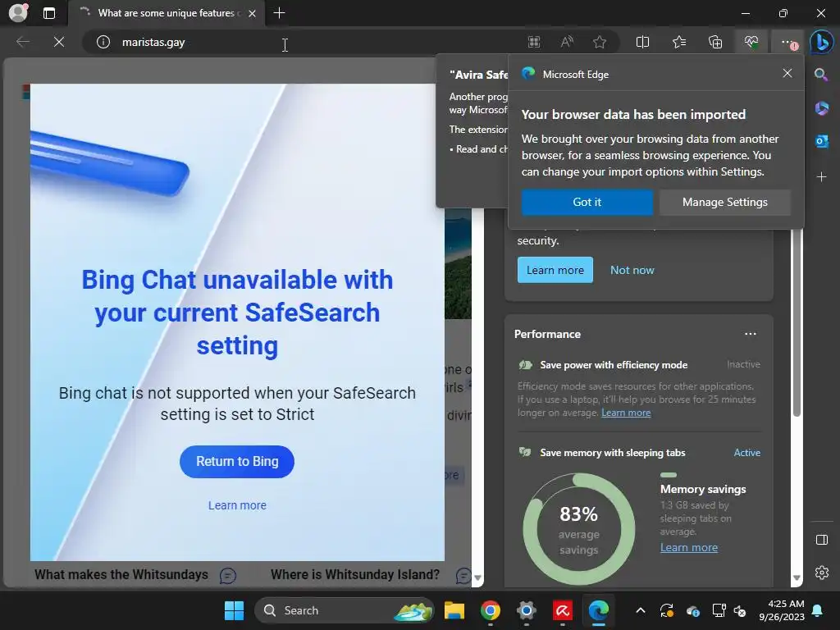Click the Inactive efficiency mode status

click(x=743, y=364)
